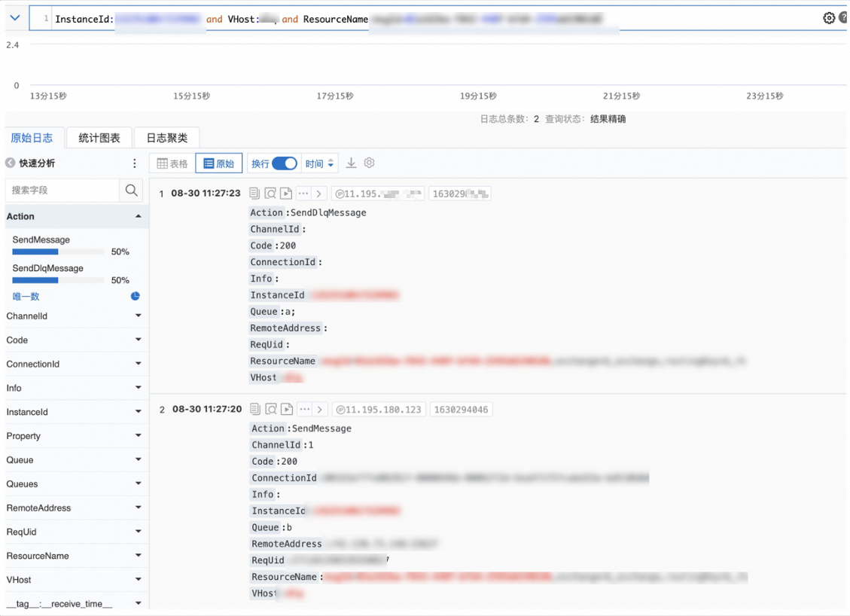Toggle the 换行 line wrap switch
This screenshot has height=616, width=850.
[x=285, y=163]
